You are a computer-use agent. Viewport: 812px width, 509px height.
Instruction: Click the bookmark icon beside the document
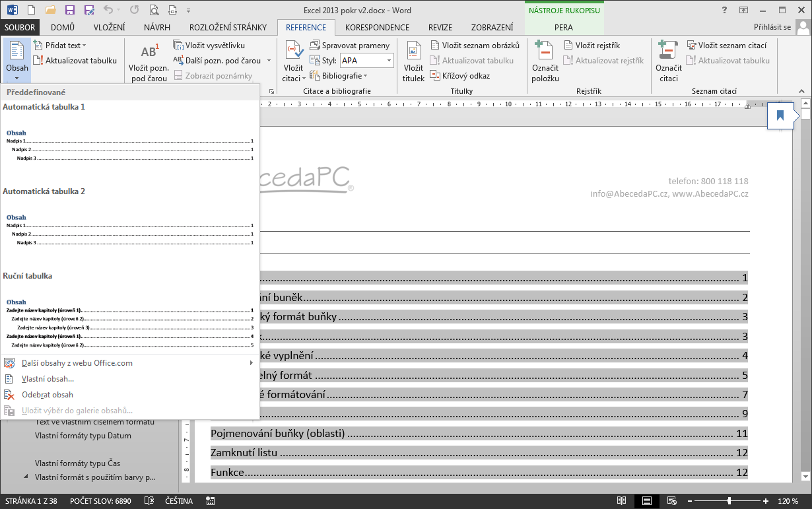tap(780, 116)
